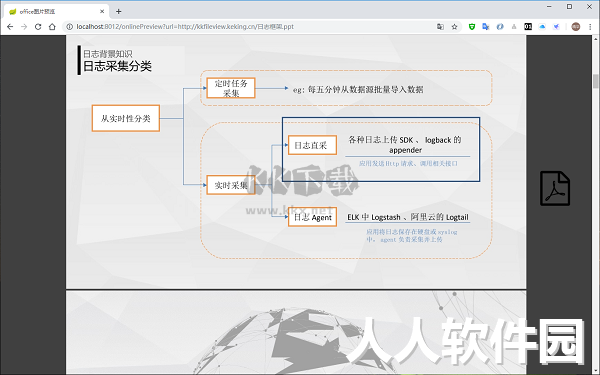Click the scroll up arrow of page scrollbar
The height and width of the screenshot is (375, 600).
point(596,39)
